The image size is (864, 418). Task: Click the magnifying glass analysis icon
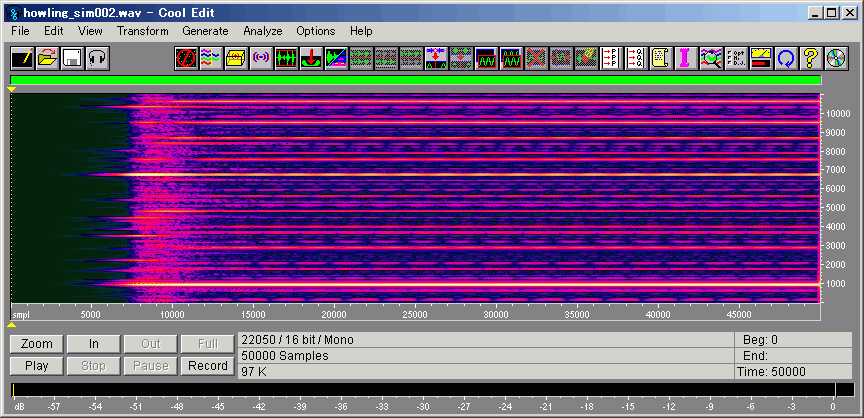pos(711,58)
